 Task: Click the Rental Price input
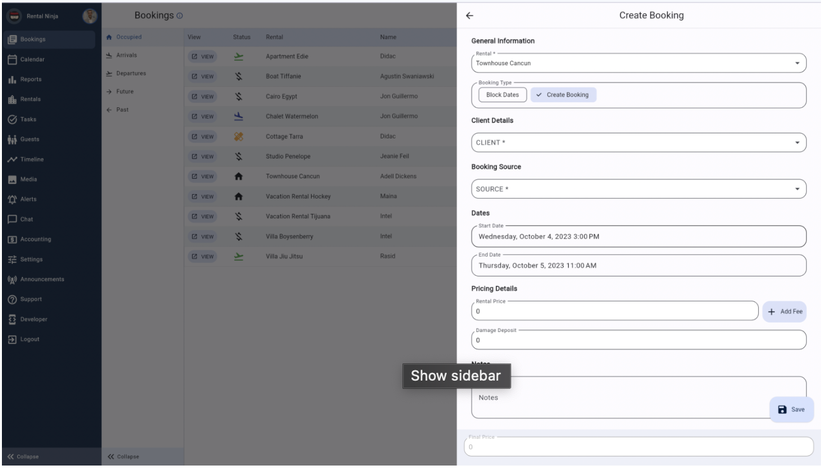[615, 311]
